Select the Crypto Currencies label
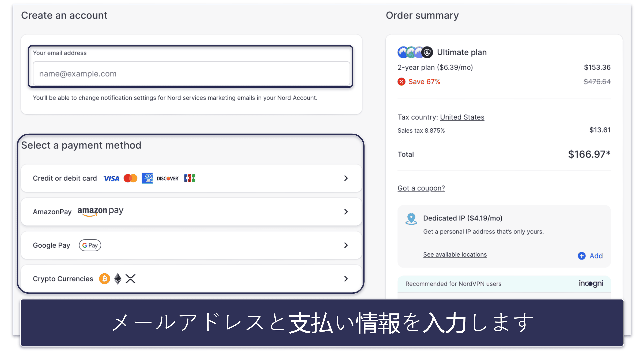 pyautogui.click(x=63, y=279)
